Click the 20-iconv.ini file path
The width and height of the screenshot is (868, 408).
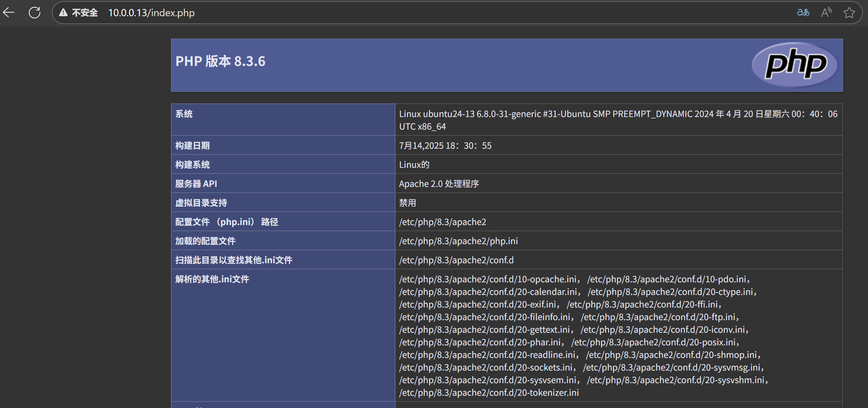click(663, 329)
